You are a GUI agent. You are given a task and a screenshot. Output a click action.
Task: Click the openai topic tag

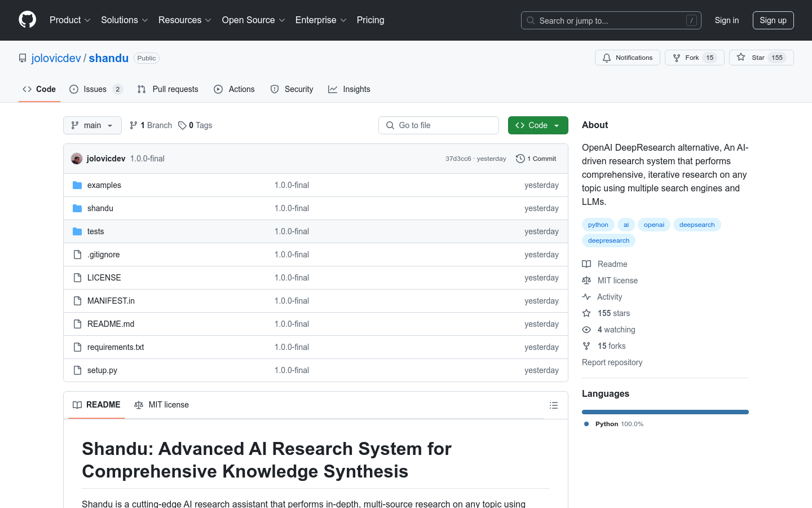[654, 225]
